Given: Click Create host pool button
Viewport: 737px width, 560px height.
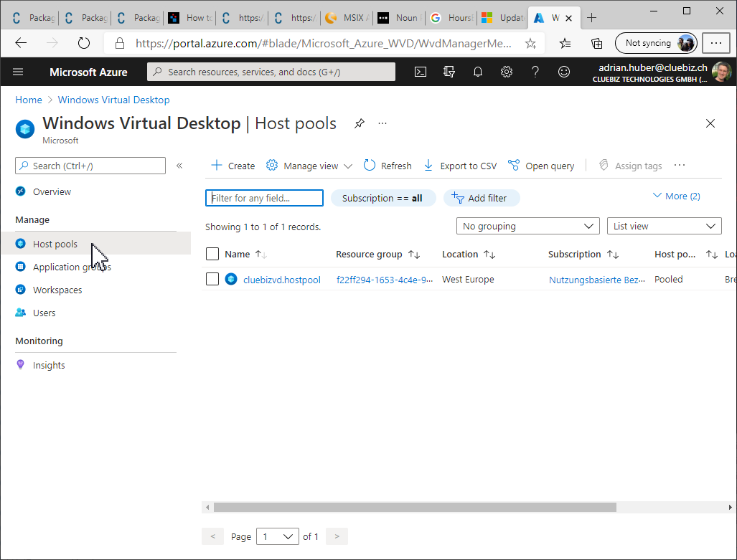Looking at the screenshot, I should point(233,166).
